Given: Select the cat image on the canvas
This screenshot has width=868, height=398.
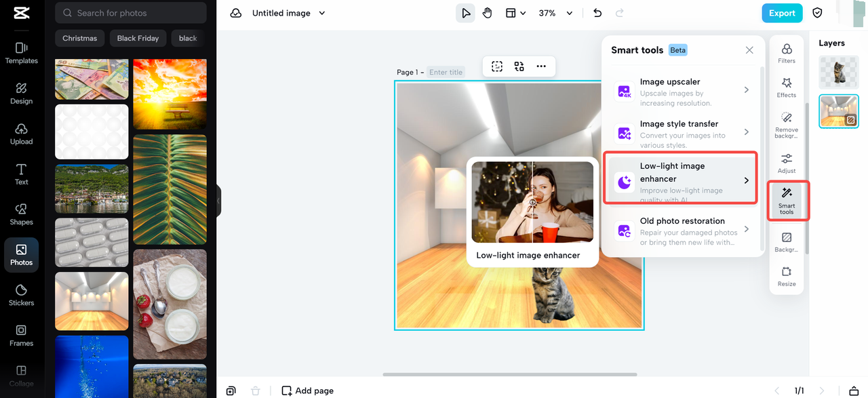Looking at the screenshot, I should 553,296.
